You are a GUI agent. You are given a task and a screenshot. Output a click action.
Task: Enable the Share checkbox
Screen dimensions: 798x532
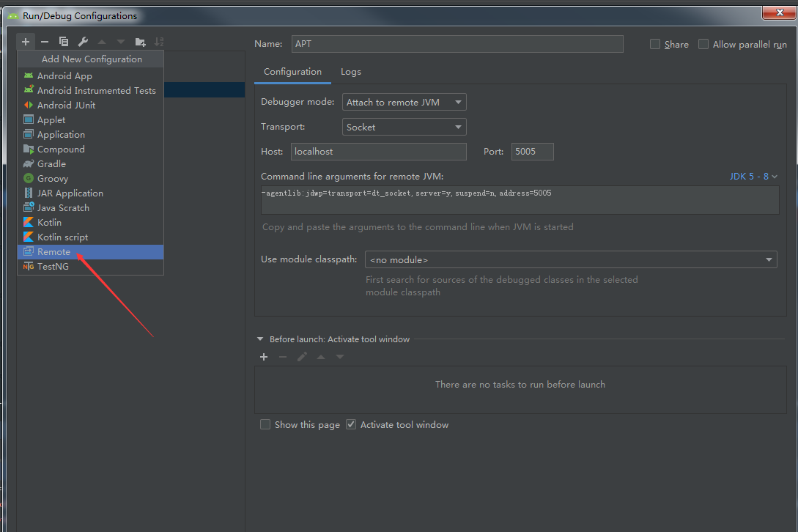coord(655,44)
